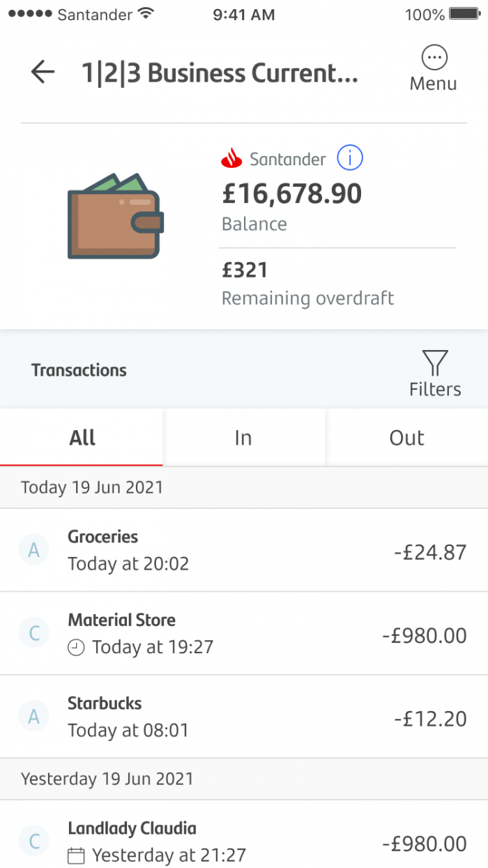
Task: Tap the info icon next to Santander
Action: (x=350, y=158)
